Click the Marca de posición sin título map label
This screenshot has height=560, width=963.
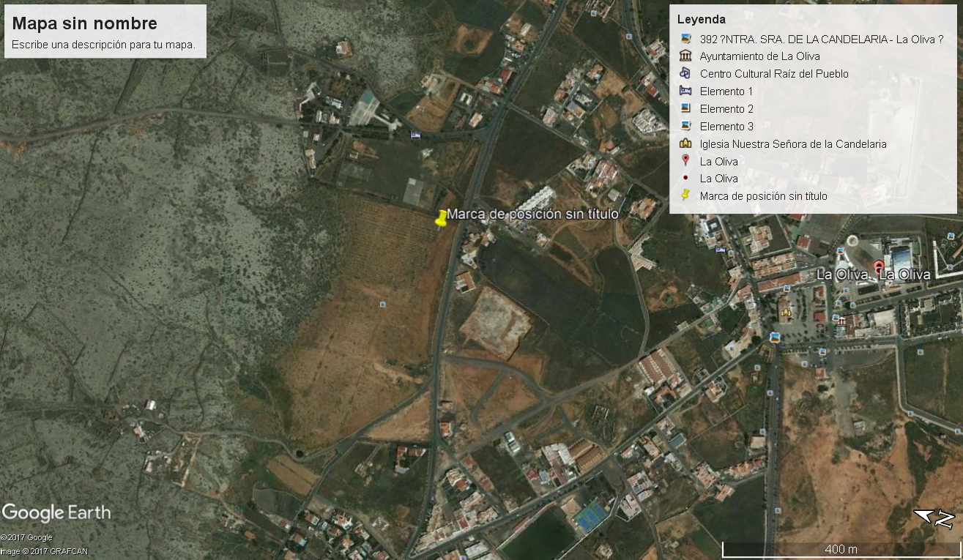pyautogui.click(x=532, y=214)
